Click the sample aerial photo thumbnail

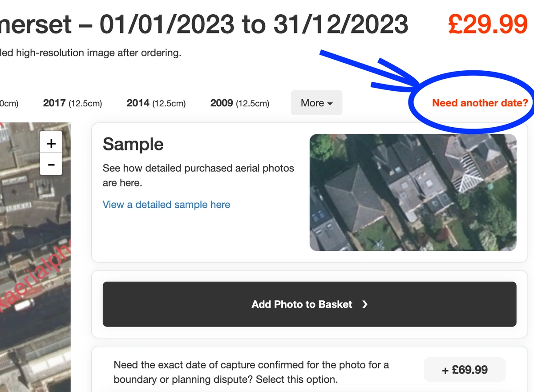pos(413,192)
